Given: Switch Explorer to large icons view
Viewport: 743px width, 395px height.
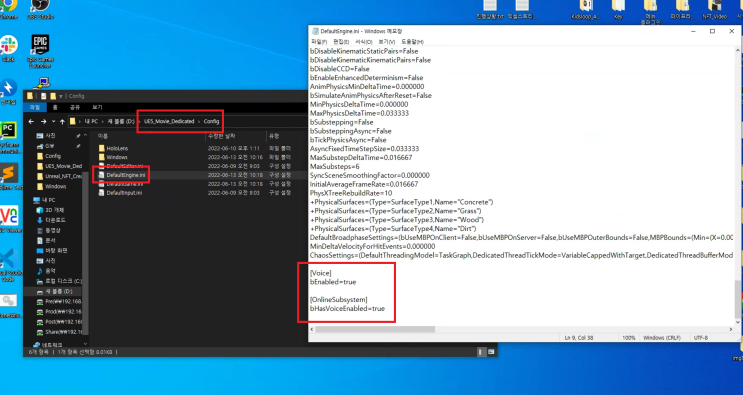Looking at the screenshot, I should 491,352.
